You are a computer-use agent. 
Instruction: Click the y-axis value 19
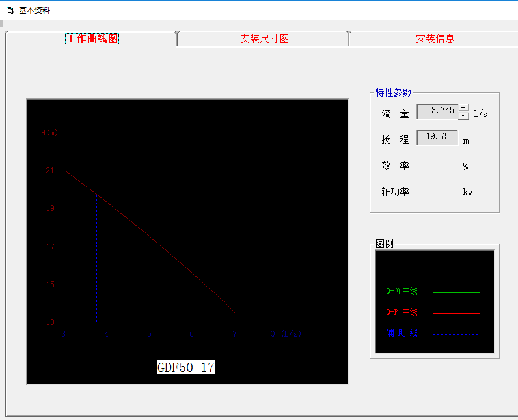[x=50, y=208]
